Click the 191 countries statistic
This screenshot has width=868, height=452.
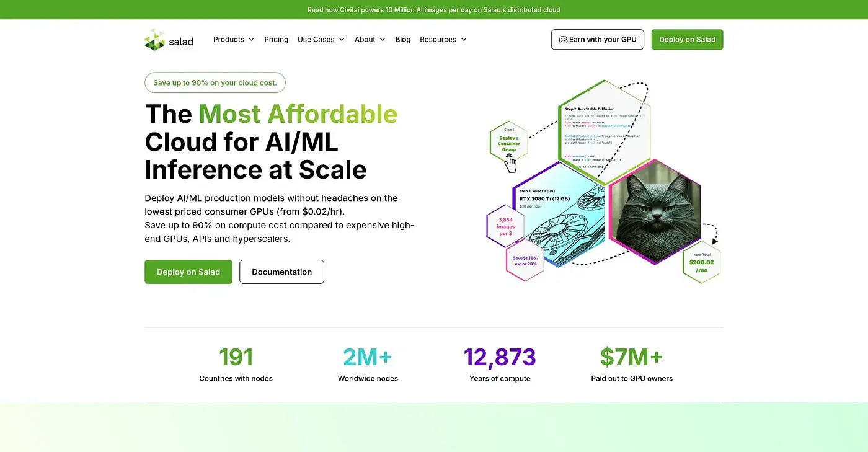(236, 365)
